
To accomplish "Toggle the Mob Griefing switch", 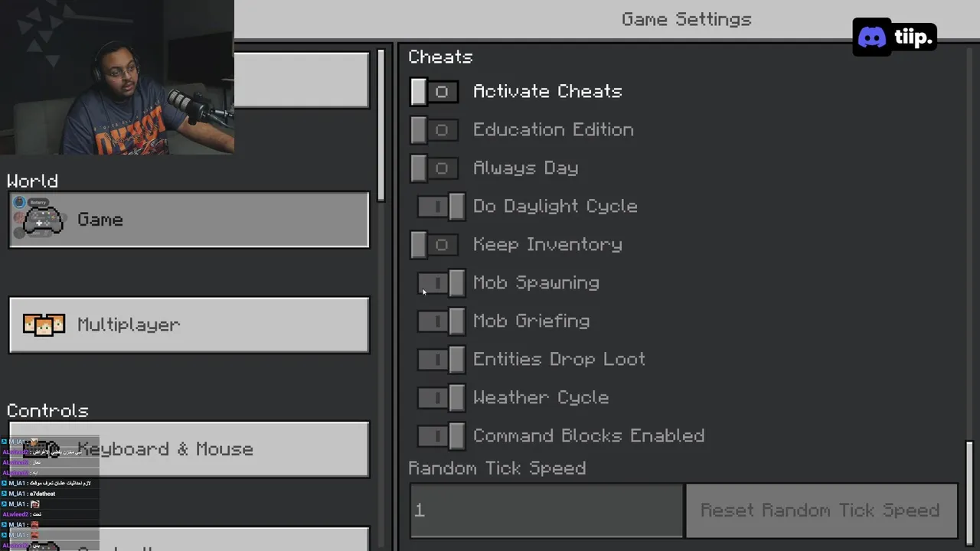I will click(x=441, y=321).
